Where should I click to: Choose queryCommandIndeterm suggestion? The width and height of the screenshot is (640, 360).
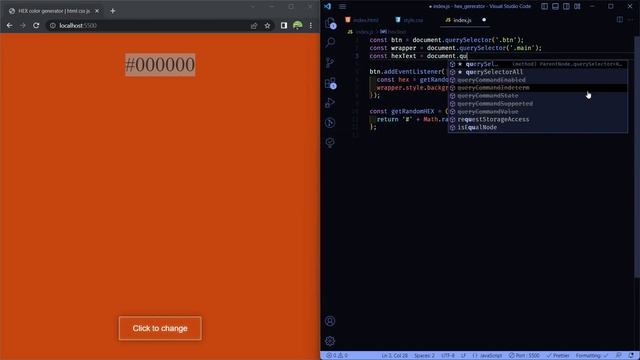[x=538, y=88]
